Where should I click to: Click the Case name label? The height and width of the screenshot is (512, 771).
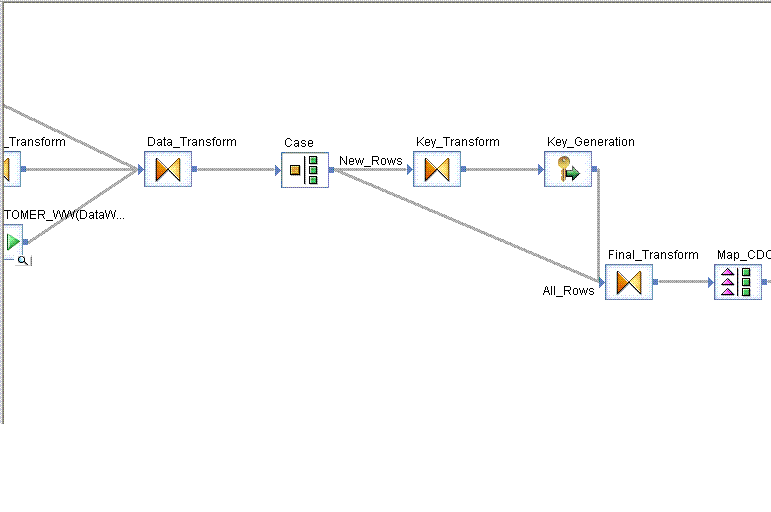tap(298, 143)
